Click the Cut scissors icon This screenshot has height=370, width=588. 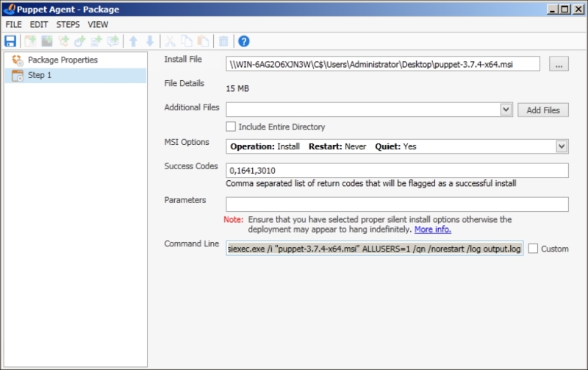coord(170,41)
